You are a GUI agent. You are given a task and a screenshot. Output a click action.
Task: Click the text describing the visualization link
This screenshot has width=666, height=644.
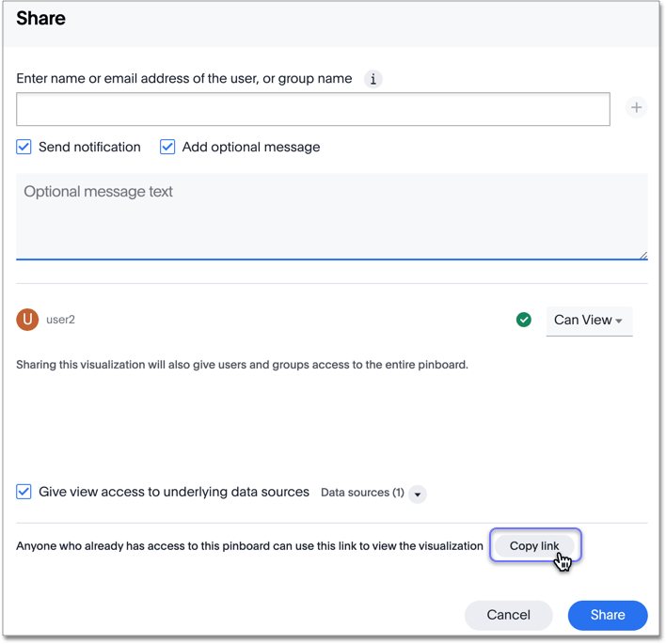tap(249, 546)
